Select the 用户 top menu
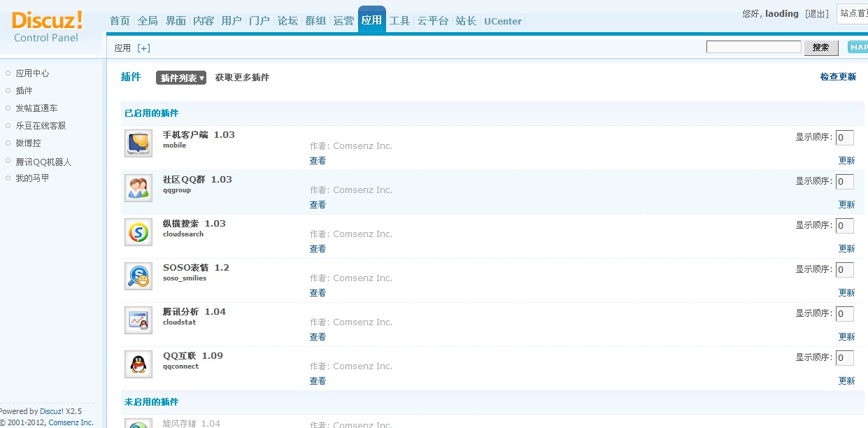The height and width of the screenshot is (428, 868). coord(232,21)
